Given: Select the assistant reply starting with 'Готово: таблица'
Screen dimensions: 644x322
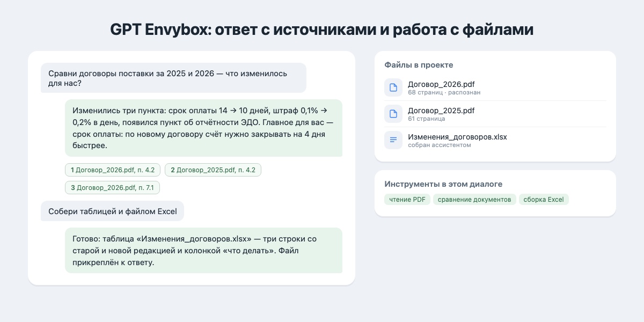Looking at the screenshot, I should pyautogui.click(x=203, y=251).
